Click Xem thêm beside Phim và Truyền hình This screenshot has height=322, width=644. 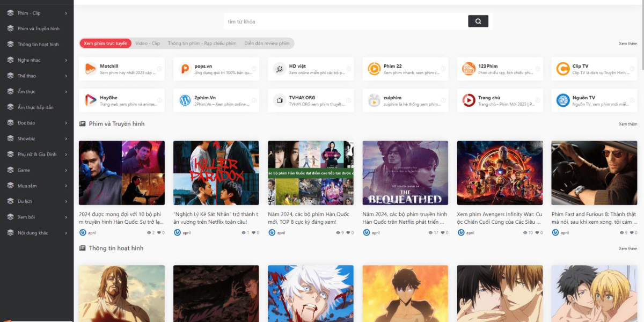627,124
